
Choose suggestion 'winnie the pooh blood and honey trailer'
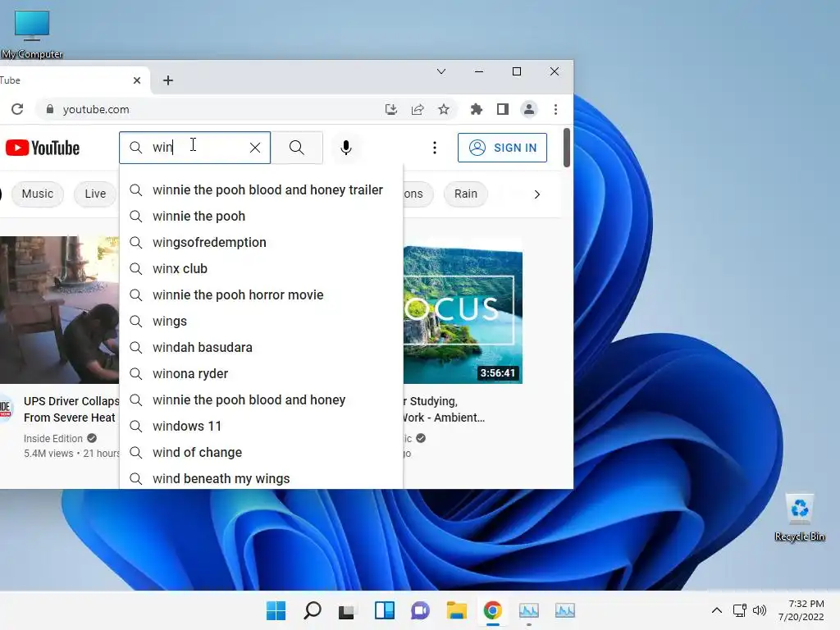(262, 189)
